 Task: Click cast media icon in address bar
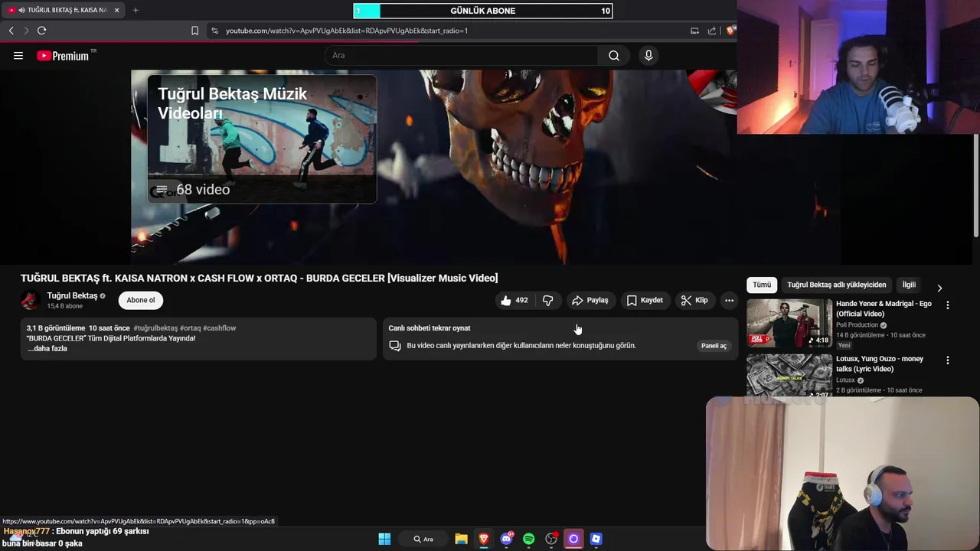pos(694,31)
